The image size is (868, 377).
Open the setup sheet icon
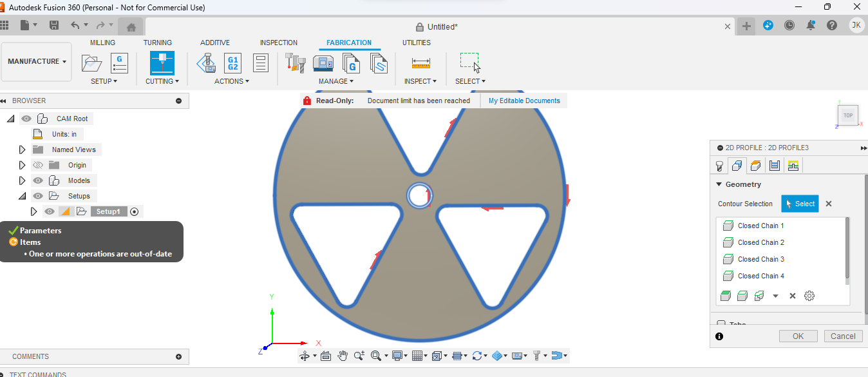260,63
